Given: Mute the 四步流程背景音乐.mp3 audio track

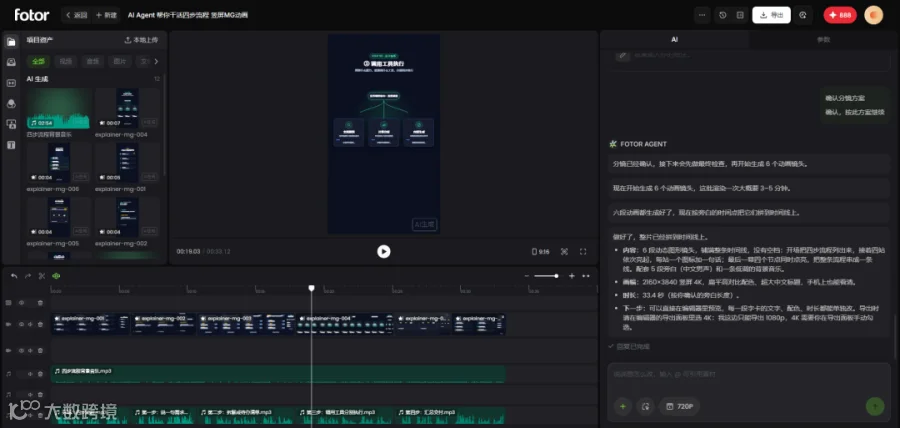Looking at the screenshot, I should pos(31,374).
